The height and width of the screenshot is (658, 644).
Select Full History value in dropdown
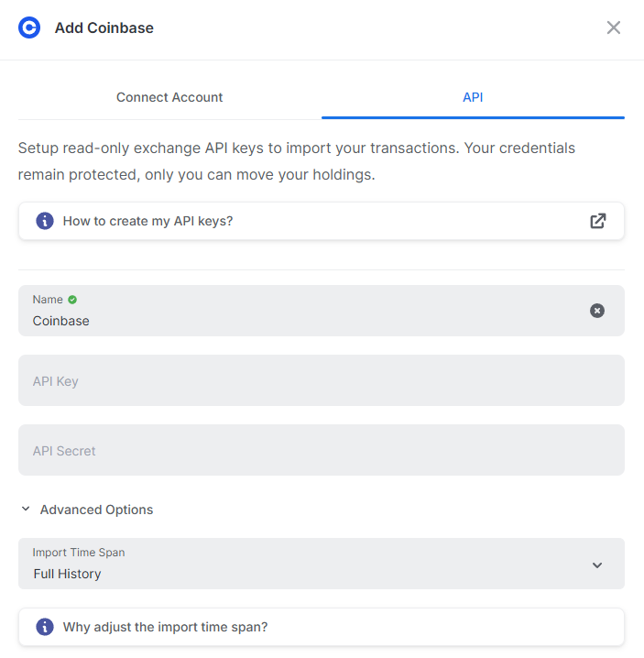pos(67,574)
